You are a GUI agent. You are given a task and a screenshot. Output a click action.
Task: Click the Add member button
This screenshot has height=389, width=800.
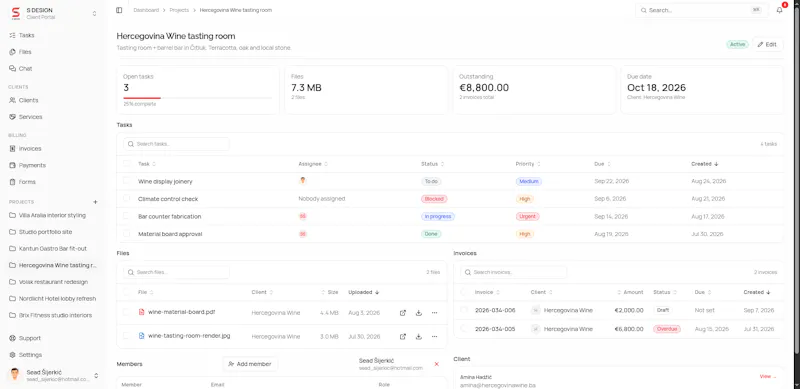pyautogui.click(x=250, y=364)
